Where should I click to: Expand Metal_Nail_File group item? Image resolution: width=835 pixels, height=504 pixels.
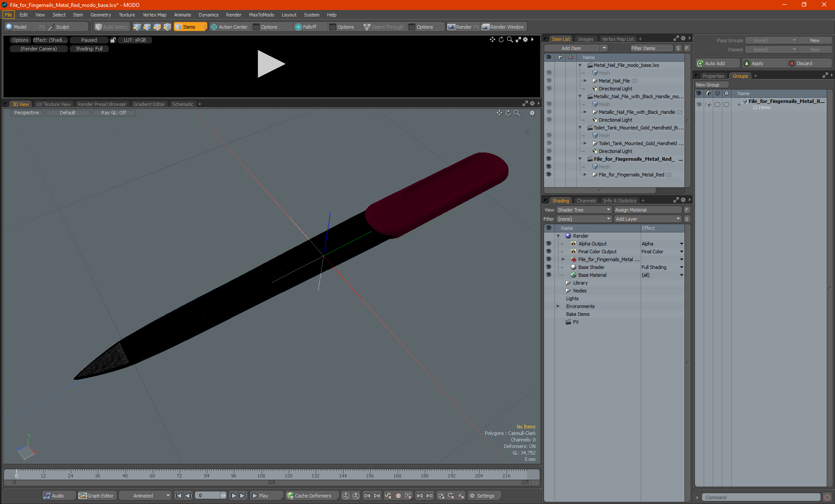(585, 81)
